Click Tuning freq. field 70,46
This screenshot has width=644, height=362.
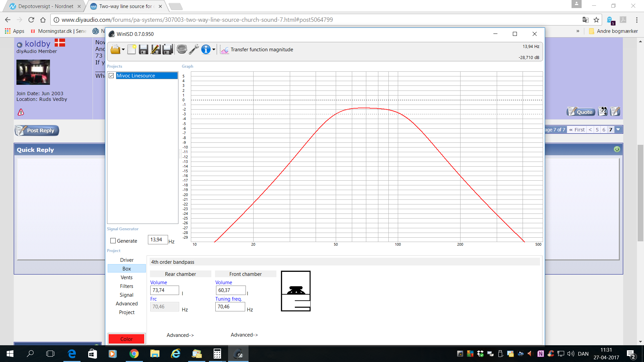click(230, 307)
